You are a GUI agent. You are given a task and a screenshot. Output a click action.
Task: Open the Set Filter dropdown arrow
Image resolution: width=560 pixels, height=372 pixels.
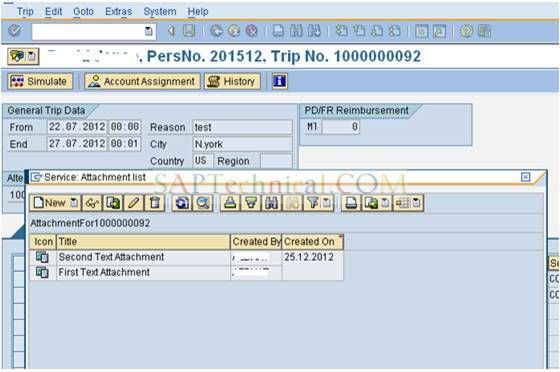[x=327, y=203]
